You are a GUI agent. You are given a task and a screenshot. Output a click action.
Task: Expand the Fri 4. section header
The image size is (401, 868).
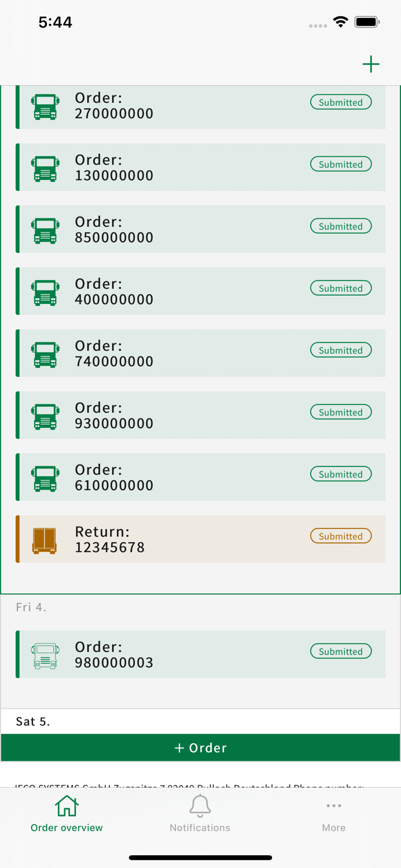31,608
